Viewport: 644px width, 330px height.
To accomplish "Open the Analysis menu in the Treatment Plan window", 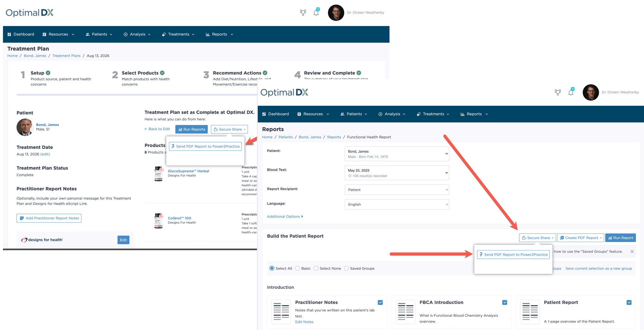I will coord(137,34).
